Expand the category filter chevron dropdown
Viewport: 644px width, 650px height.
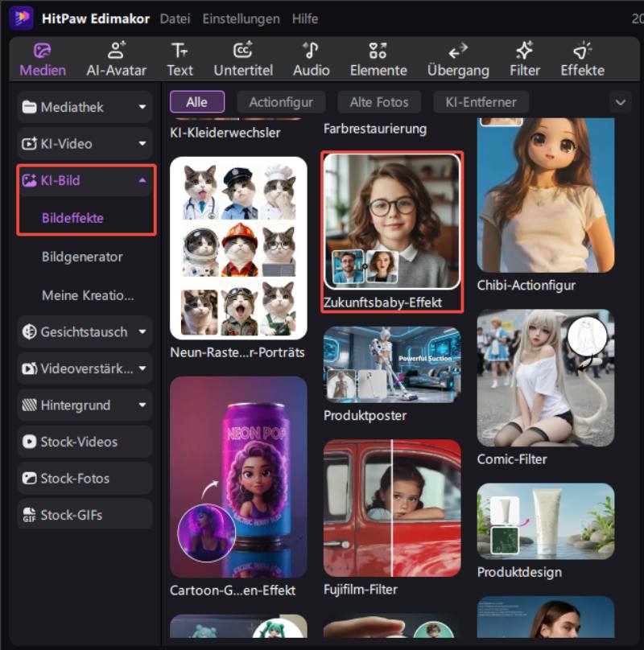point(620,102)
